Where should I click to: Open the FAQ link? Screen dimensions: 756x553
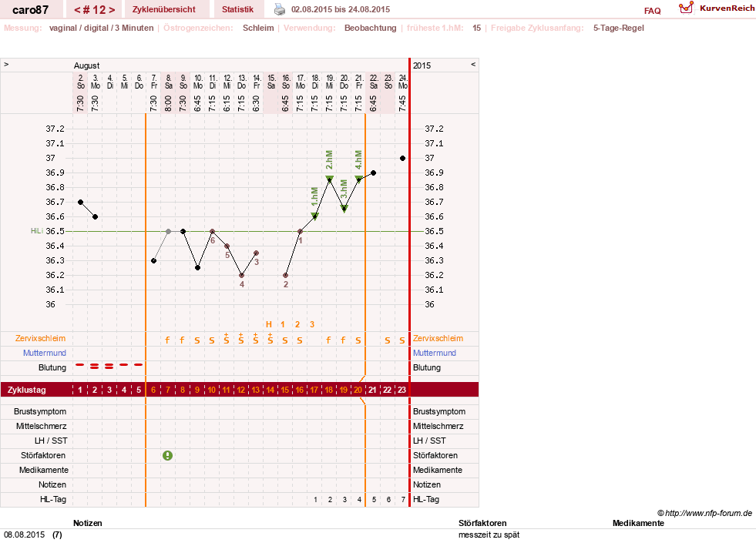652,11
